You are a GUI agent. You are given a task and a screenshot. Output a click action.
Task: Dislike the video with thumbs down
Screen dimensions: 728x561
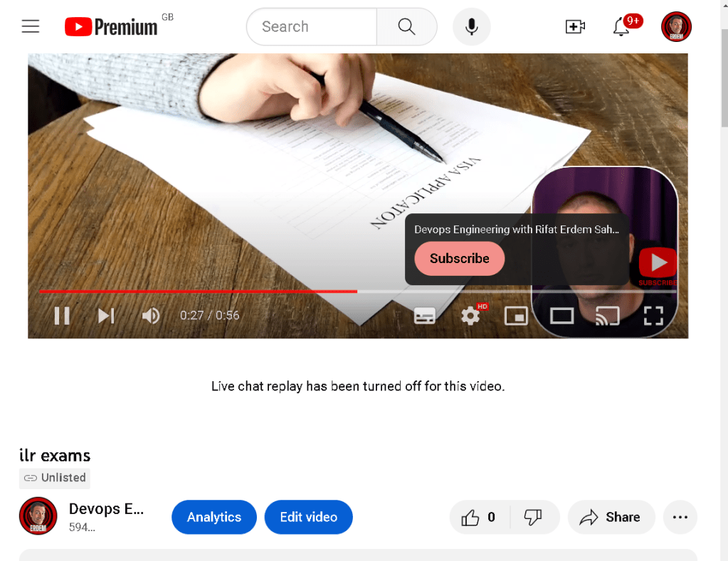533,517
